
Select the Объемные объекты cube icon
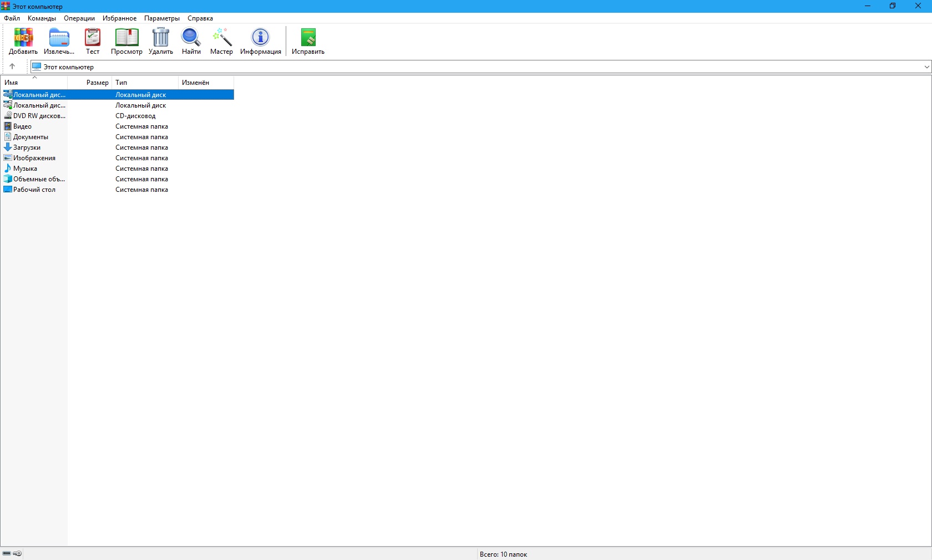tap(8, 179)
